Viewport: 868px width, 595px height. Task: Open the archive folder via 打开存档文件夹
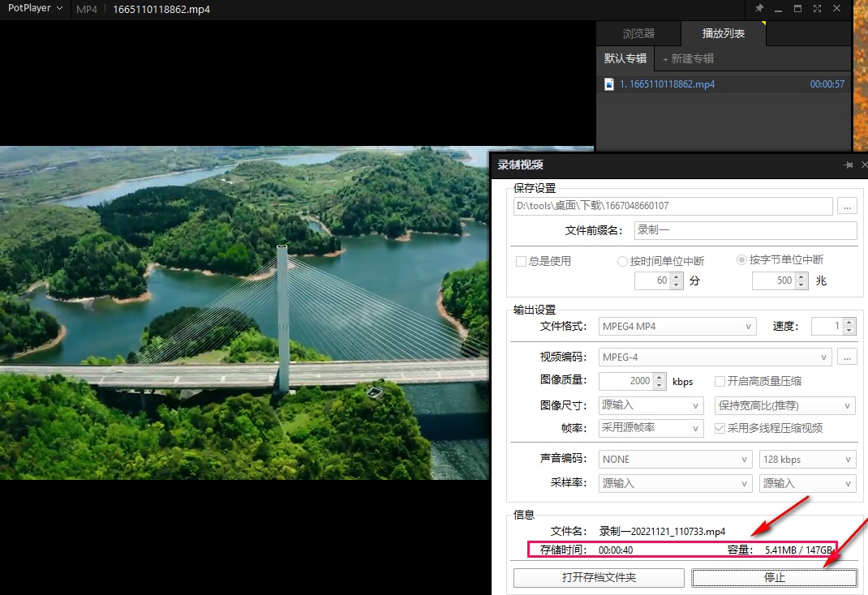[598, 577]
